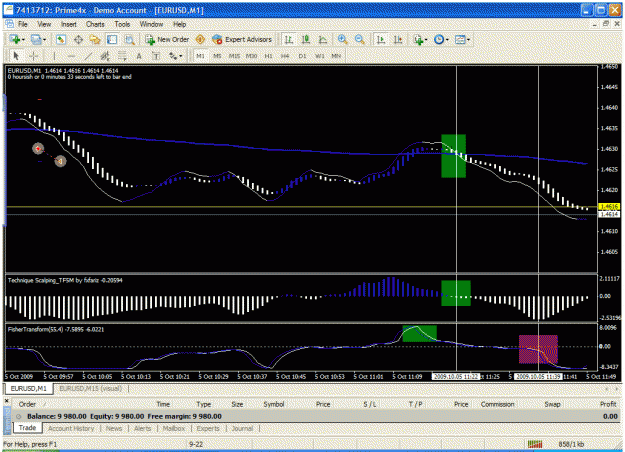Open the Data Window crosshair-target icon

(79, 39)
